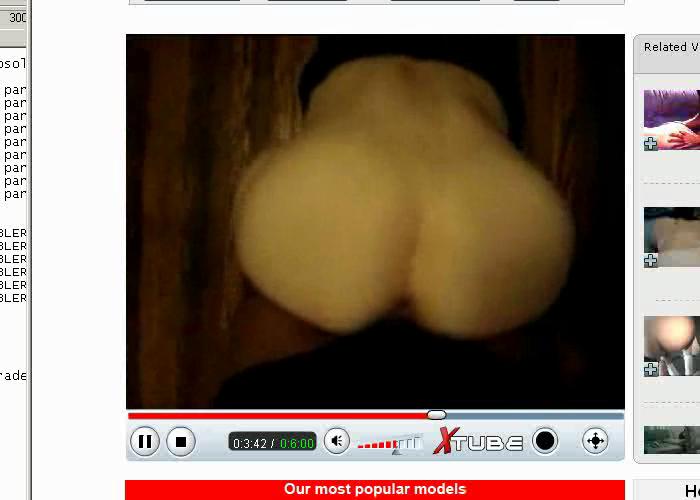
Task: Click the black circular button beside the logo
Action: point(545,441)
